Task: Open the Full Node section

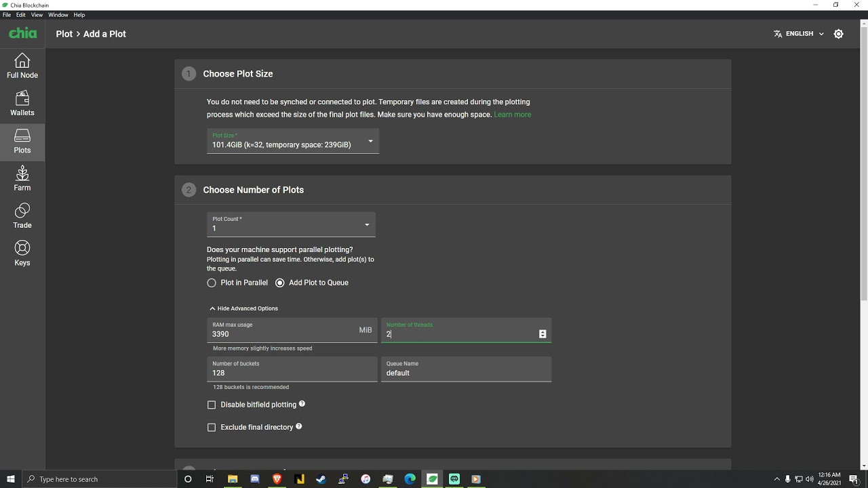Action: tap(22, 66)
